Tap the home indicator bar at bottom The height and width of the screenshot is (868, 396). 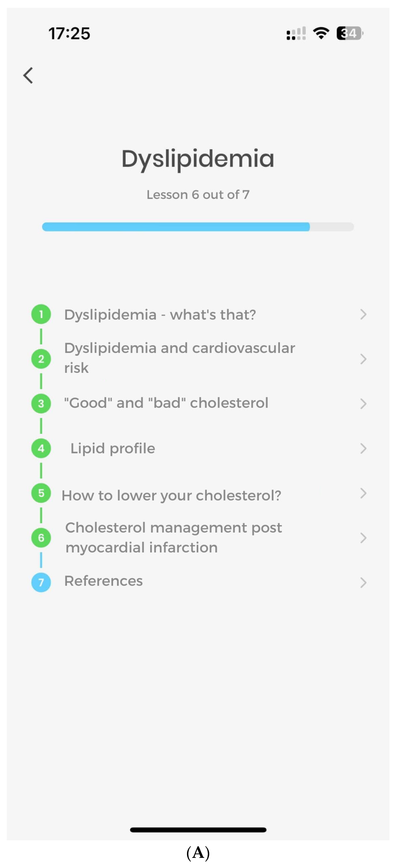(x=198, y=830)
